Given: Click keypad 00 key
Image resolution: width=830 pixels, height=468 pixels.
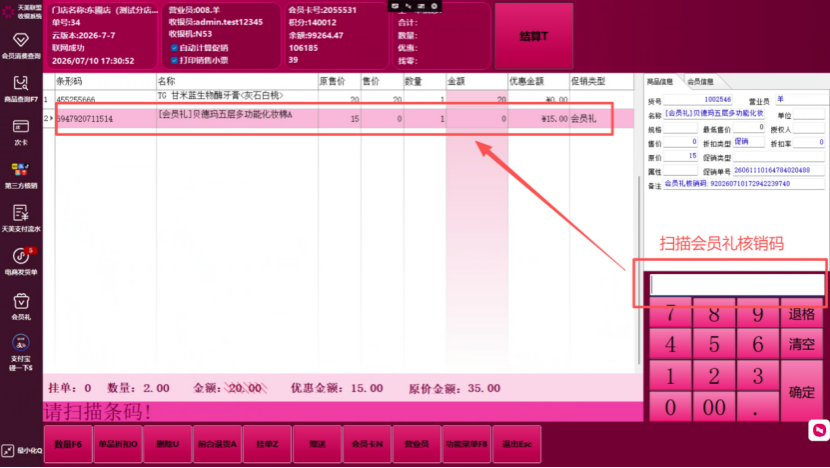Looking at the screenshot, I should pyautogui.click(x=714, y=407).
